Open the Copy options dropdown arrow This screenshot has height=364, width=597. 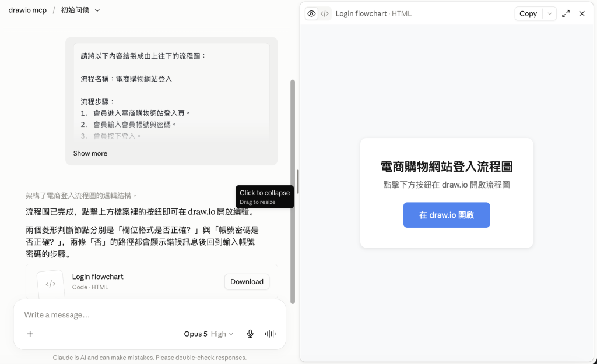tap(549, 14)
